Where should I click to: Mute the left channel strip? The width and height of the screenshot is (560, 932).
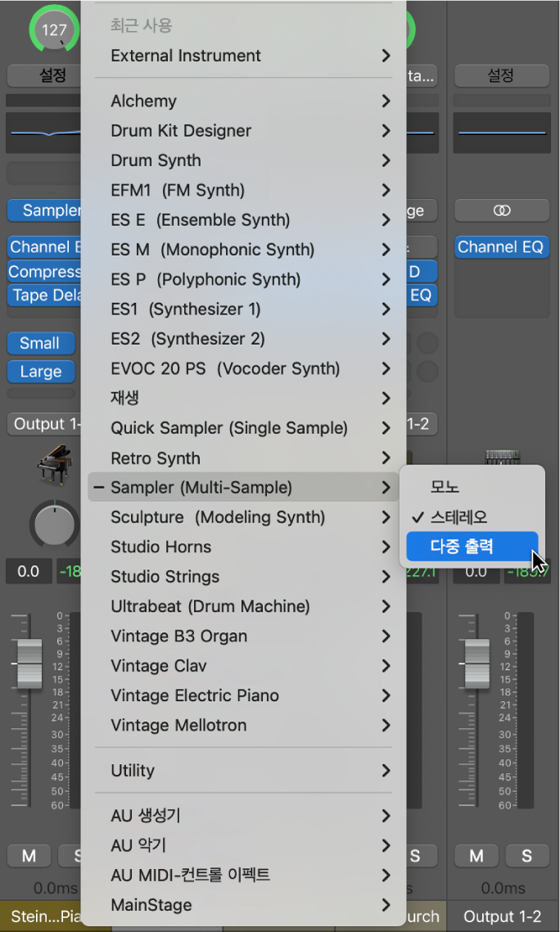point(29,856)
